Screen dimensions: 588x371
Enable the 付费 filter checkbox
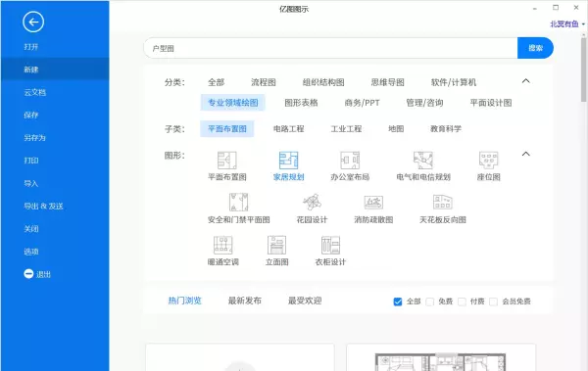point(462,301)
